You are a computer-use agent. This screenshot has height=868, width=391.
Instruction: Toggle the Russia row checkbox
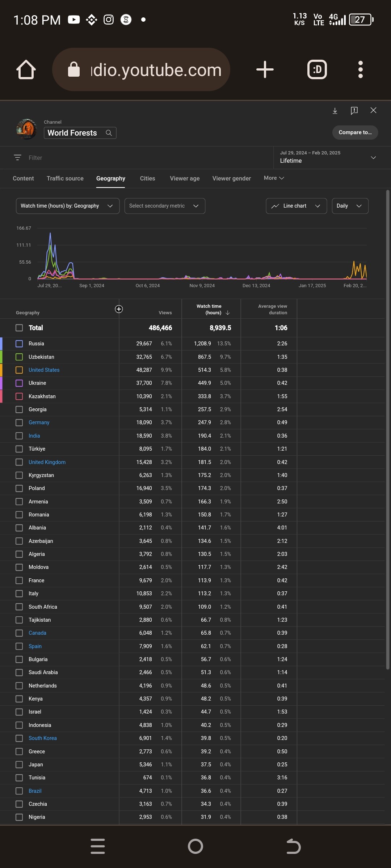(x=19, y=344)
